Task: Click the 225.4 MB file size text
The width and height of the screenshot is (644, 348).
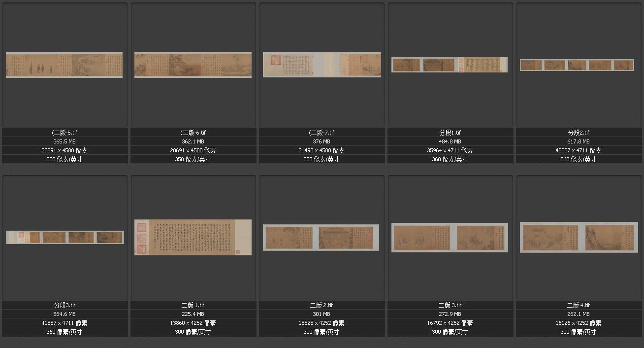Action: pos(193,314)
